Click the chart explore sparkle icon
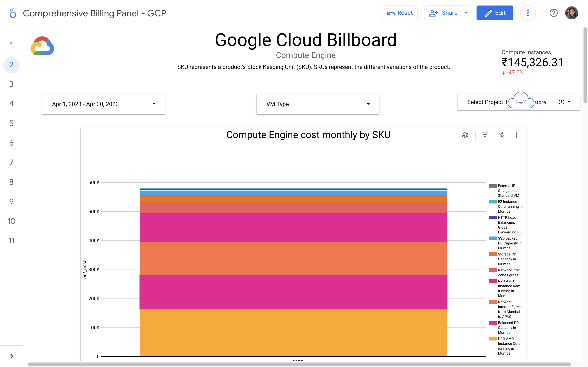 point(501,135)
